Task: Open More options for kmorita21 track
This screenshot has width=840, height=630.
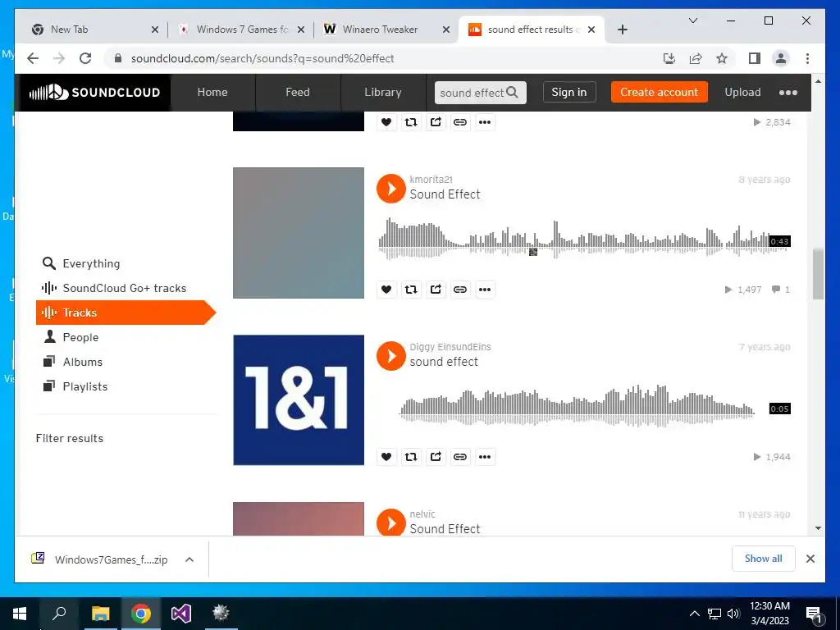Action: click(485, 290)
